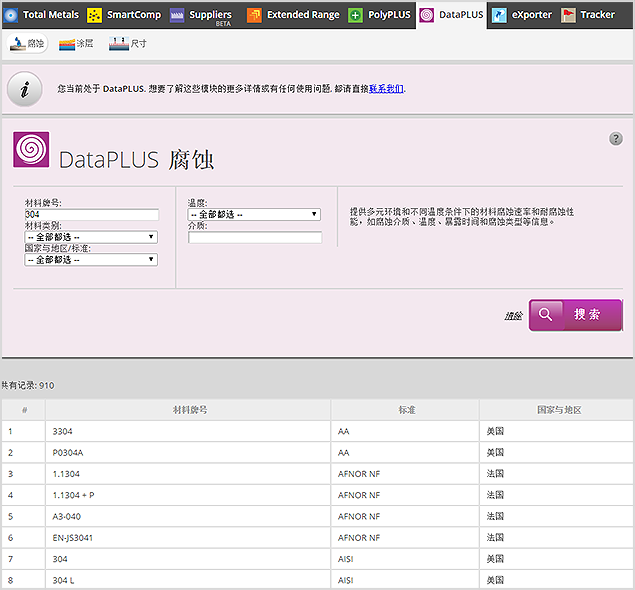This screenshot has width=635, height=590.
Task: Click the 尺寸 dimensions icon
Action: pyautogui.click(x=119, y=44)
